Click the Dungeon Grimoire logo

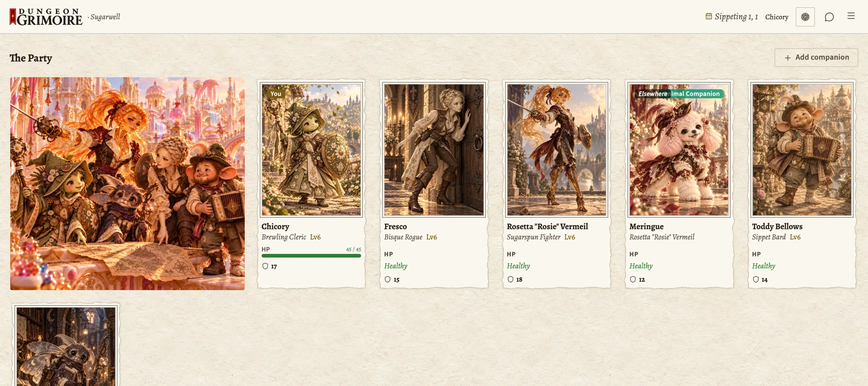(x=46, y=17)
